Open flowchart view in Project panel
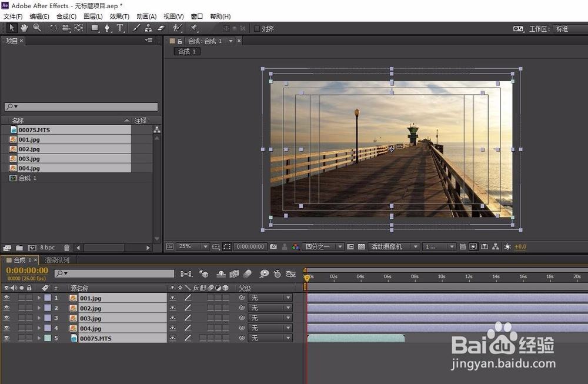588x384 pixels. coord(157,130)
